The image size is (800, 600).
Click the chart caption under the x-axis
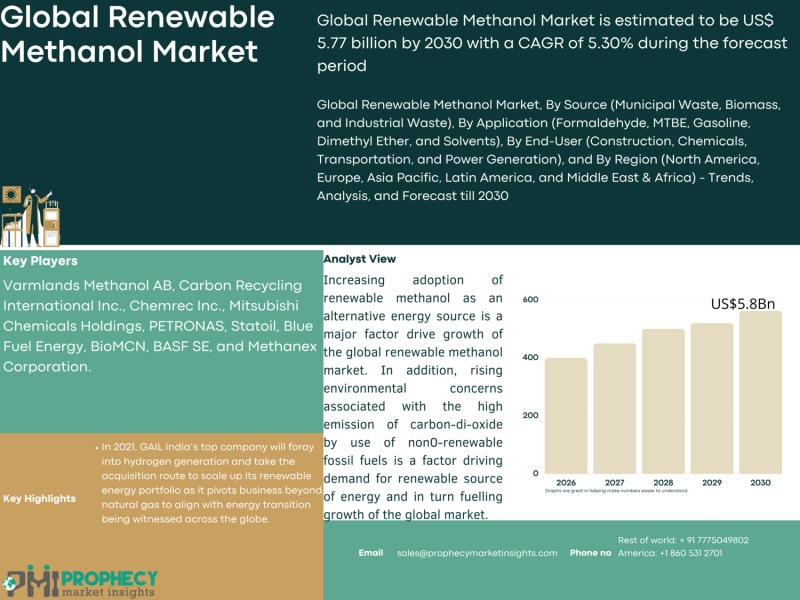[x=616, y=491]
